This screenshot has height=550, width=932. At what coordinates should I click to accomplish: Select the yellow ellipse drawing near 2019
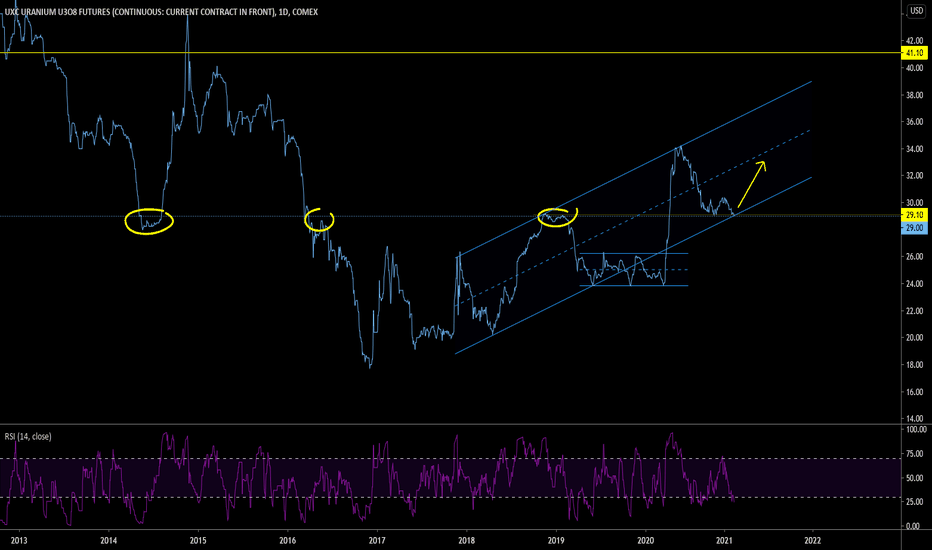click(557, 218)
